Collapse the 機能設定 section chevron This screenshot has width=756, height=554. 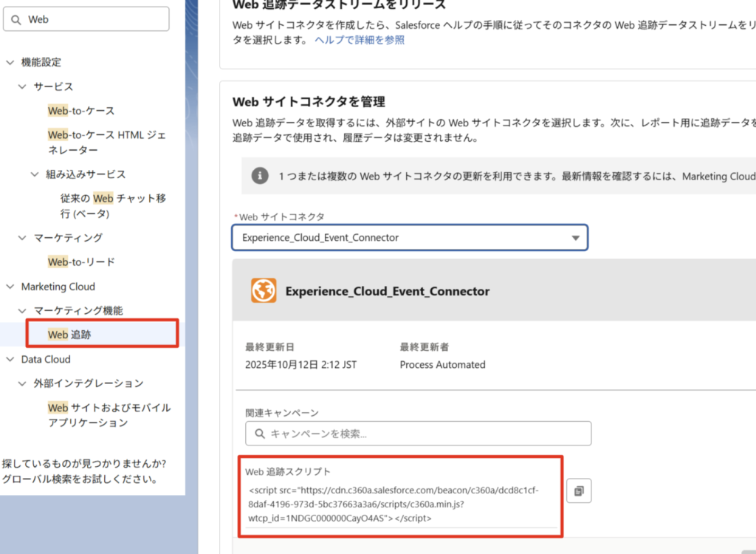(x=10, y=62)
